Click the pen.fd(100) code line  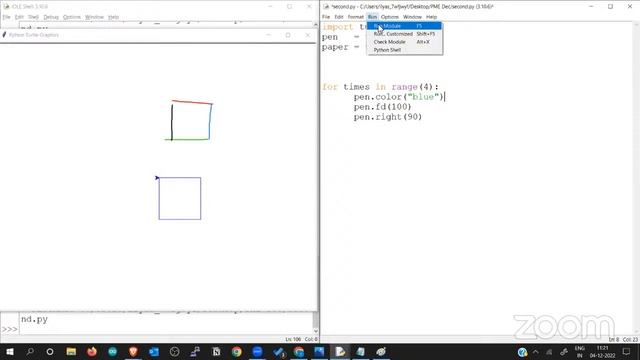coord(382,107)
